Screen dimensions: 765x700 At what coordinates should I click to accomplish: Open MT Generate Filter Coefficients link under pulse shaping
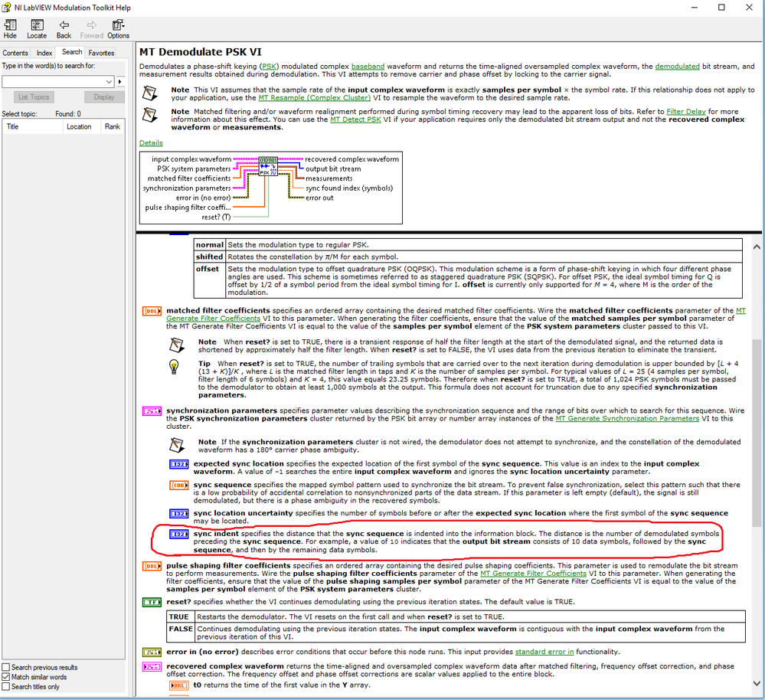coord(533,574)
